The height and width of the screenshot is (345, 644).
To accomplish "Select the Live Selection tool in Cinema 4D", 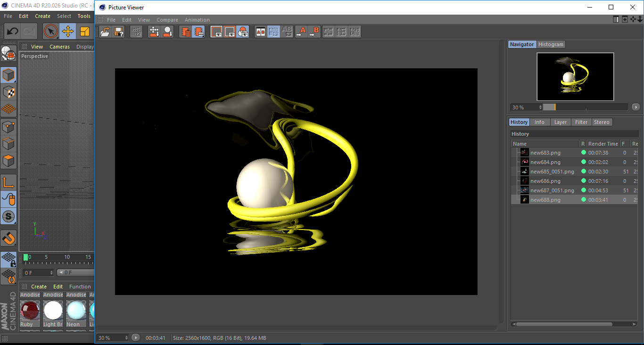I will pyautogui.click(x=50, y=32).
